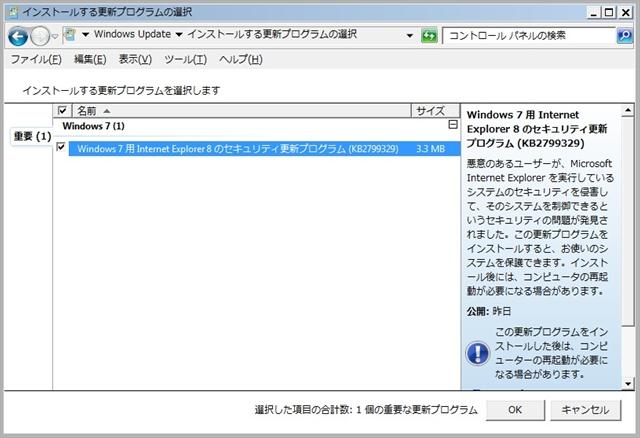
Task: Collapse the Windows 7 (1) group
Action: tap(453, 125)
